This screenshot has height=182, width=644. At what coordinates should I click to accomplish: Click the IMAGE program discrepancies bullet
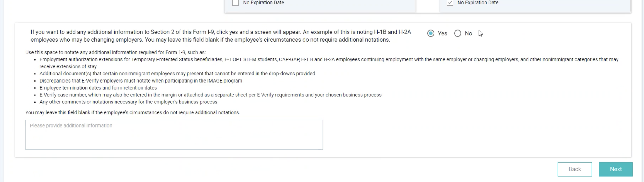click(141, 81)
